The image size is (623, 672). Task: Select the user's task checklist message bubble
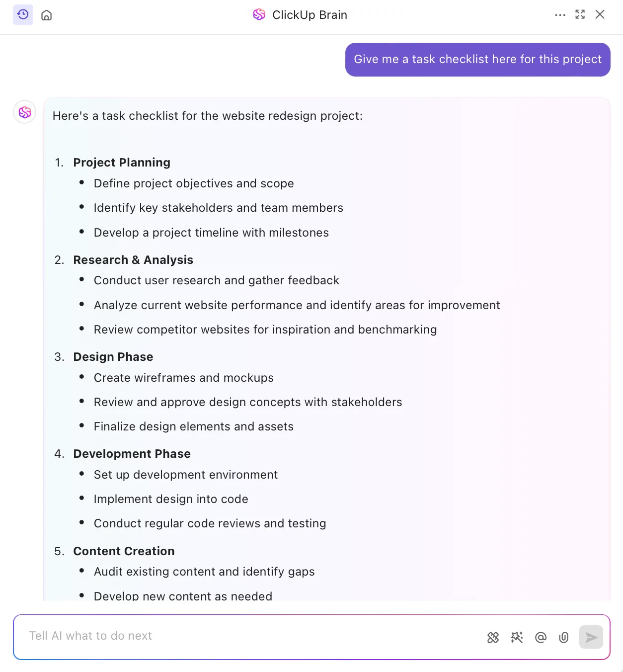tap(477, 60)
